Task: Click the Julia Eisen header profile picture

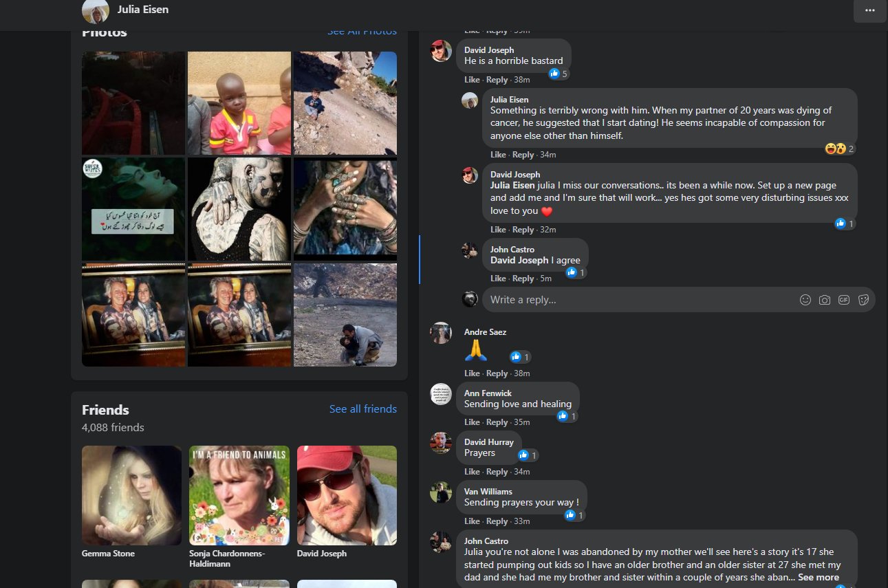Action: tap(95, 10)
